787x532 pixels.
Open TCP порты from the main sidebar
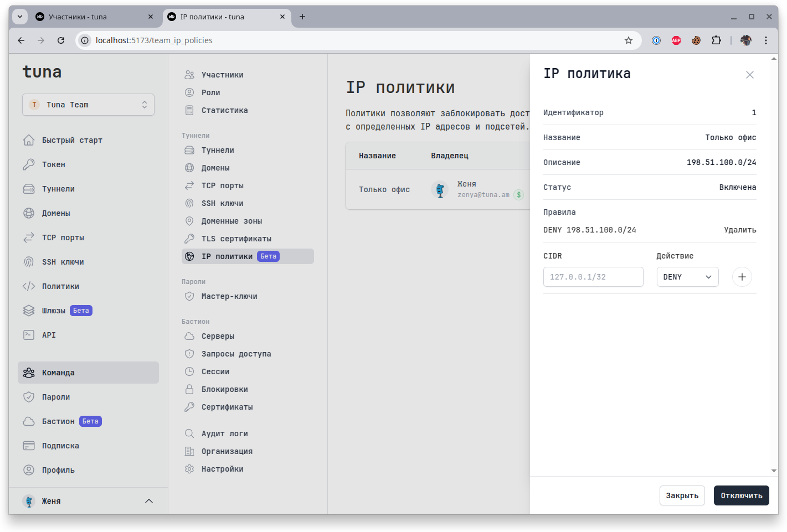(63, 237)
